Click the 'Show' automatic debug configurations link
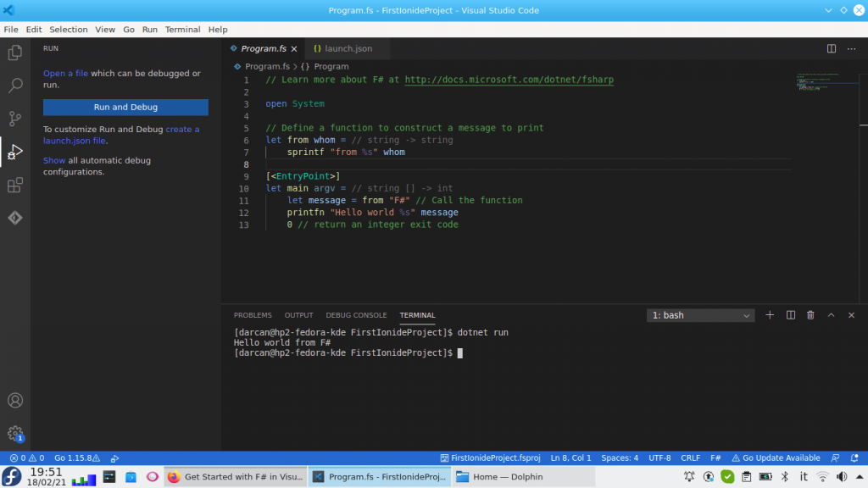Screen dimensions: 868x488 tap(54, 160)
